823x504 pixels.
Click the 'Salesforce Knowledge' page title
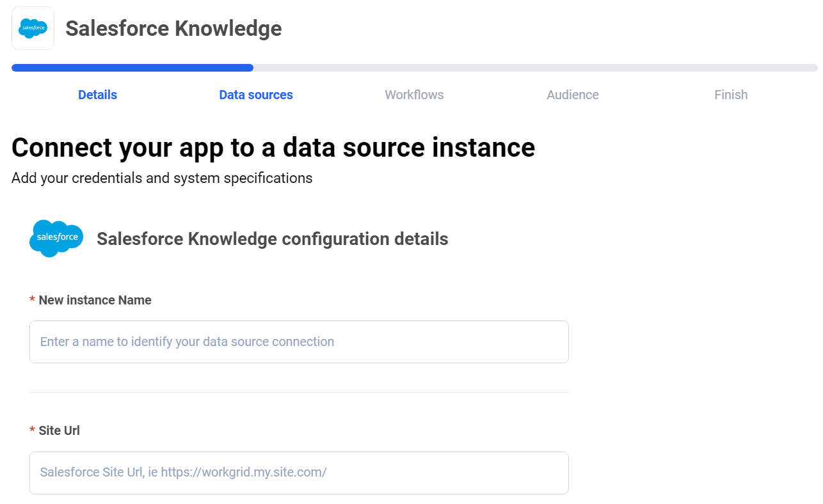(173, 28)
